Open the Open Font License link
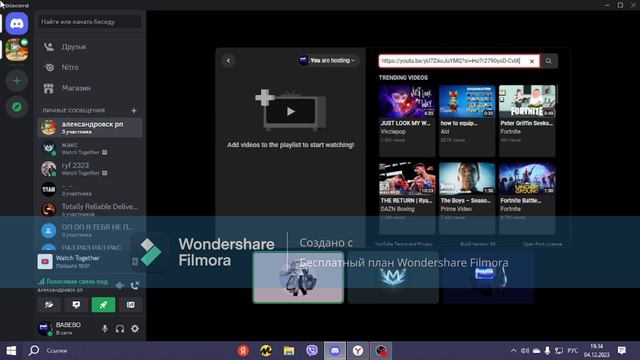 click(x=542, y=244)
